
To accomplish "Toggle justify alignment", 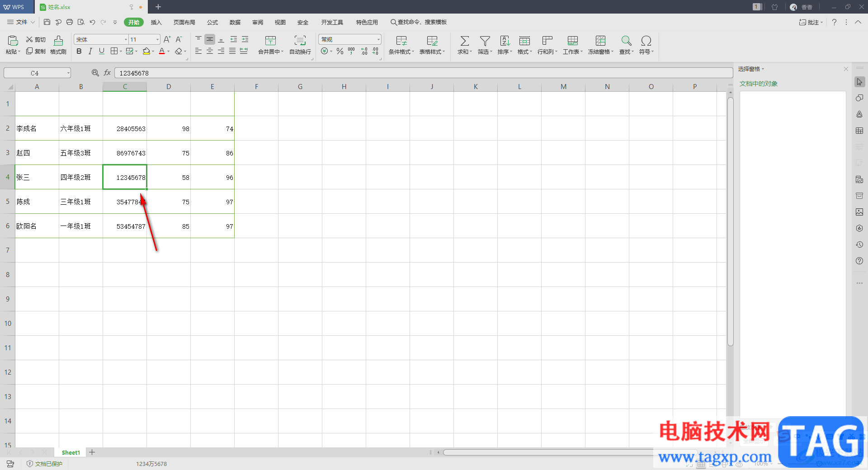I will pos(232,52).
